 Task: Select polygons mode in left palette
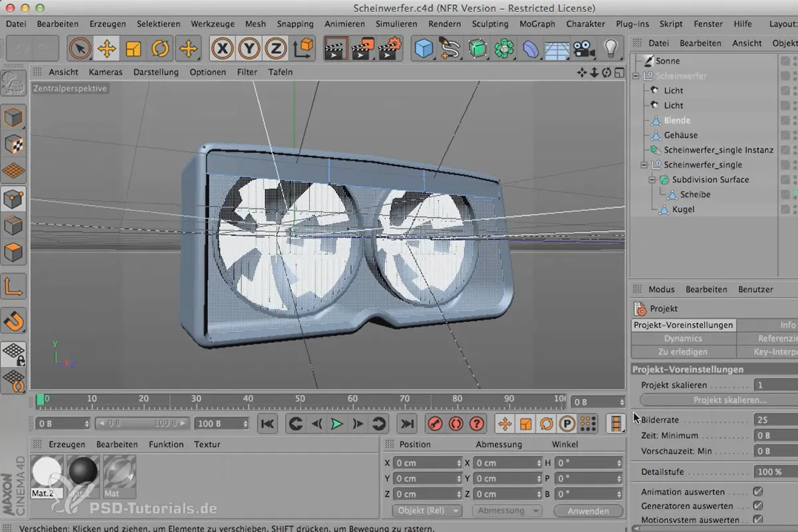(13, 253)
